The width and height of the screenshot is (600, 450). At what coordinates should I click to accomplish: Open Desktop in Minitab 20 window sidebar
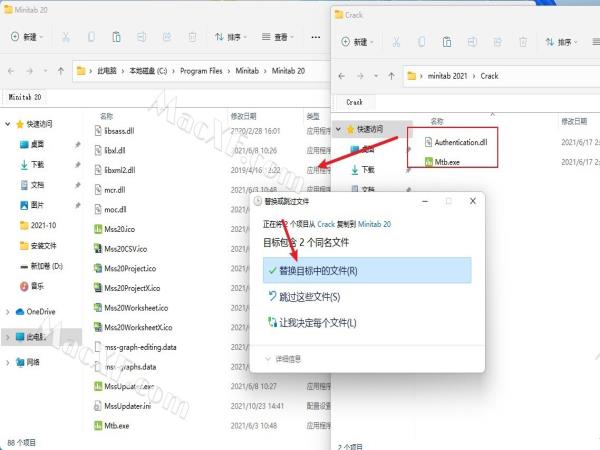[x=38, y=144]
